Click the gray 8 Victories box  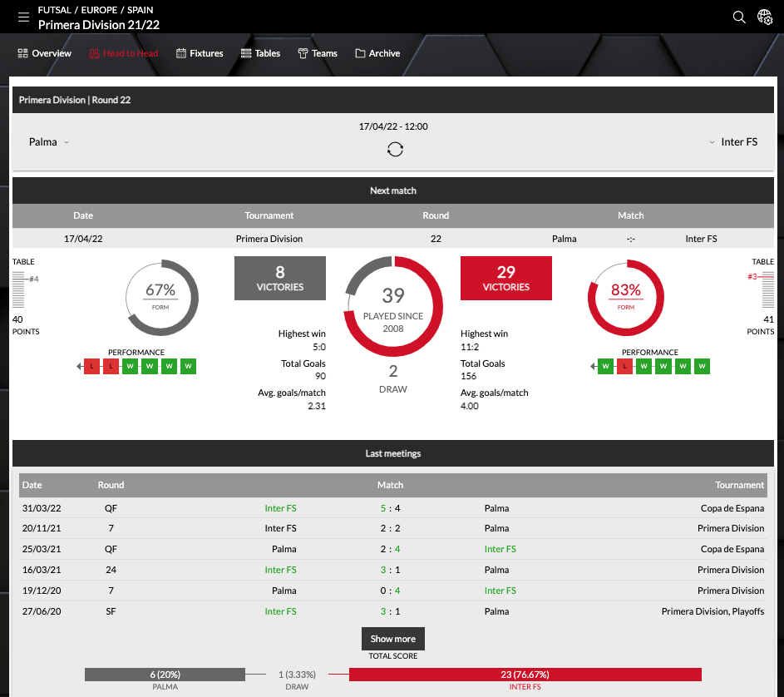pos(280,278)
